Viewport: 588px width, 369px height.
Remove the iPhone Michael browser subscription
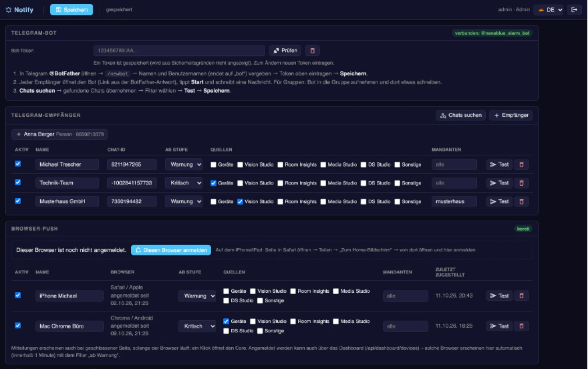click(x=521, y=296)
